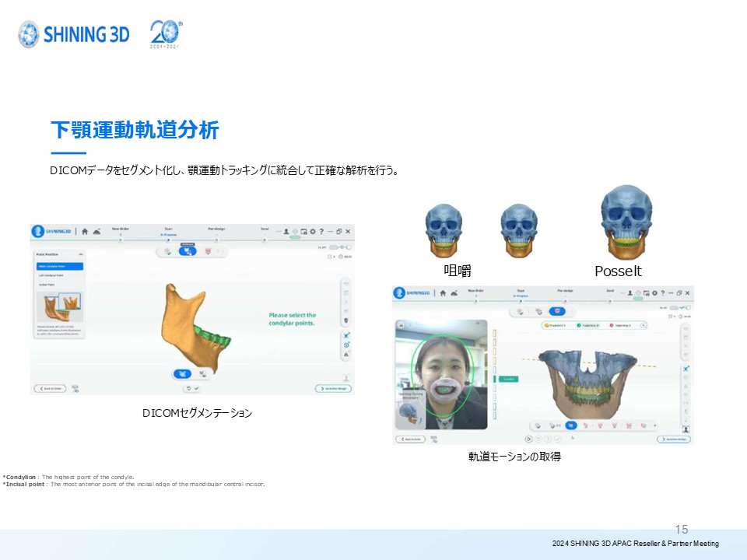Click the large Posselt skull image
Screen dimensions: 747x560
626,223
